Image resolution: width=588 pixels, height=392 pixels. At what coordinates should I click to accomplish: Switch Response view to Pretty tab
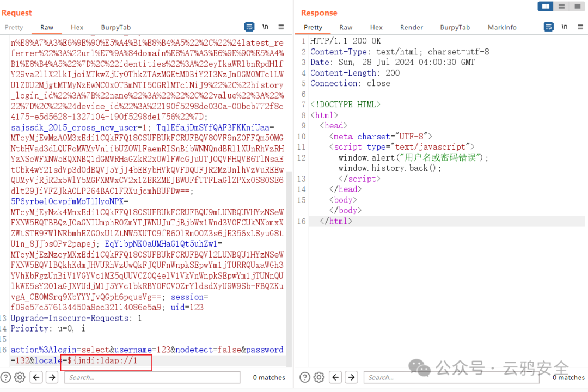[x=313, y=27]
